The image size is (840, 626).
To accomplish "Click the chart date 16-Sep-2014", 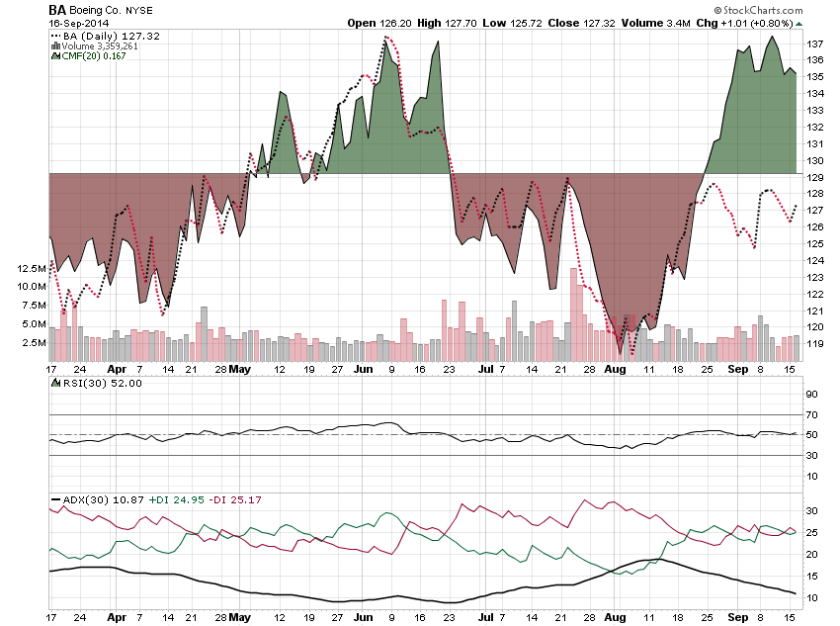I will pos(79,23).
